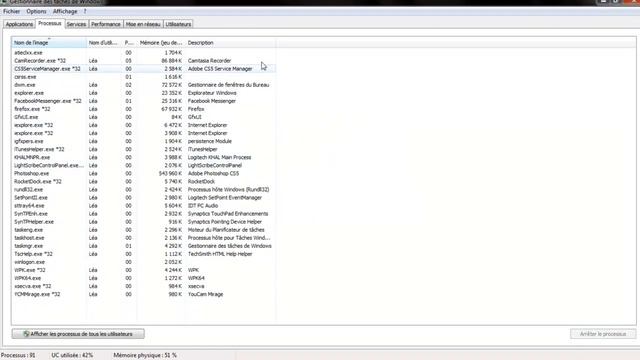Viewport: 640px width, 360px height.
Task: Click the Synaptics TouchPad Enhancements description
Action: point(228,214)
